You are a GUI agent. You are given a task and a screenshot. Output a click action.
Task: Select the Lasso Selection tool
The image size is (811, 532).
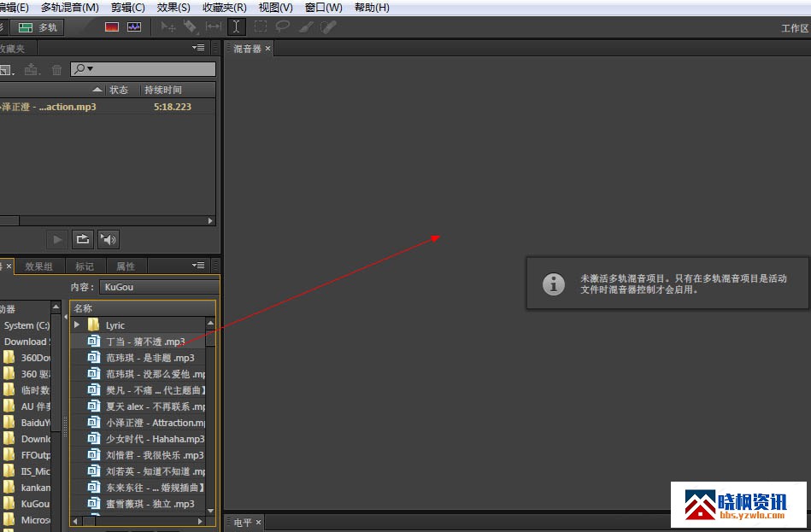tap(282, 26)
